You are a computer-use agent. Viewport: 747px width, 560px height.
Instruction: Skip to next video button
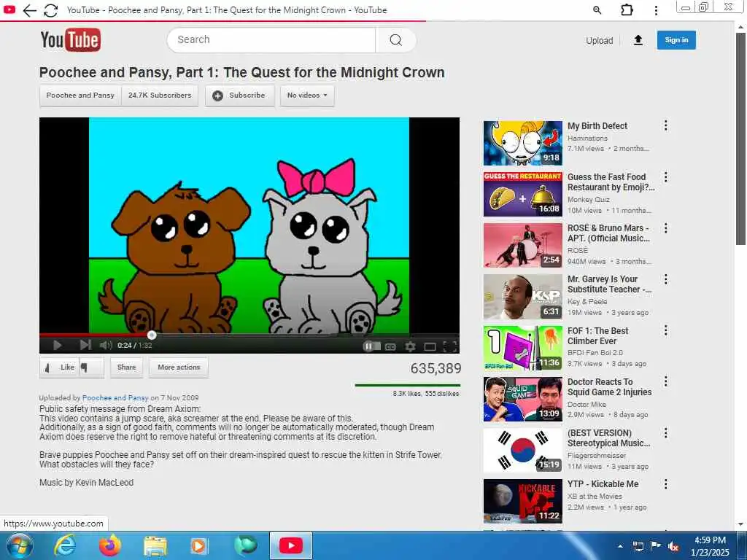85,345
